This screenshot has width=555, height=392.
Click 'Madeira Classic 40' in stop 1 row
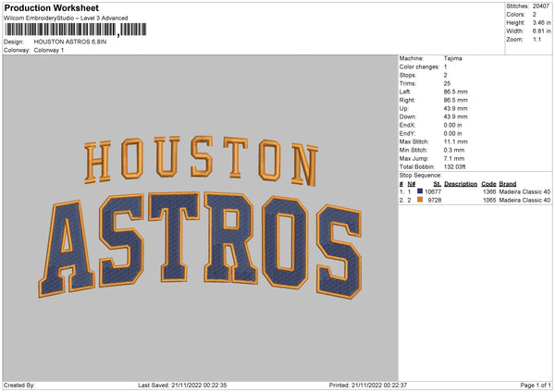tap(524, 191)
